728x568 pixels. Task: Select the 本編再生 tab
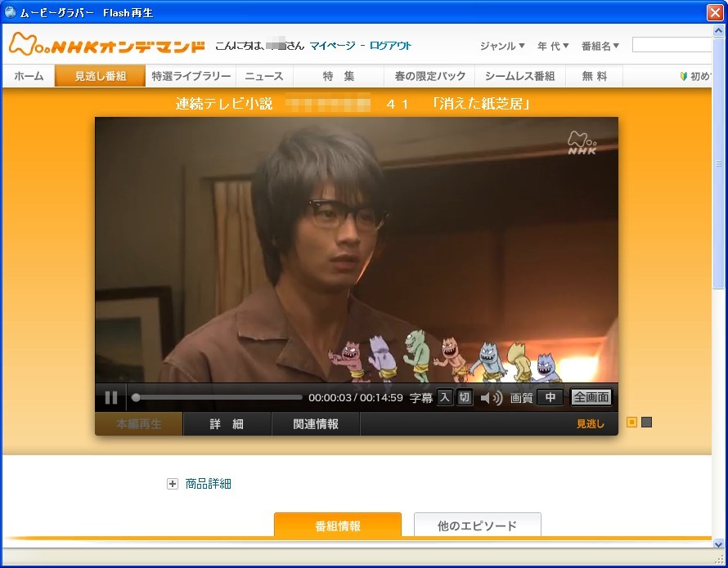point(139,423)
